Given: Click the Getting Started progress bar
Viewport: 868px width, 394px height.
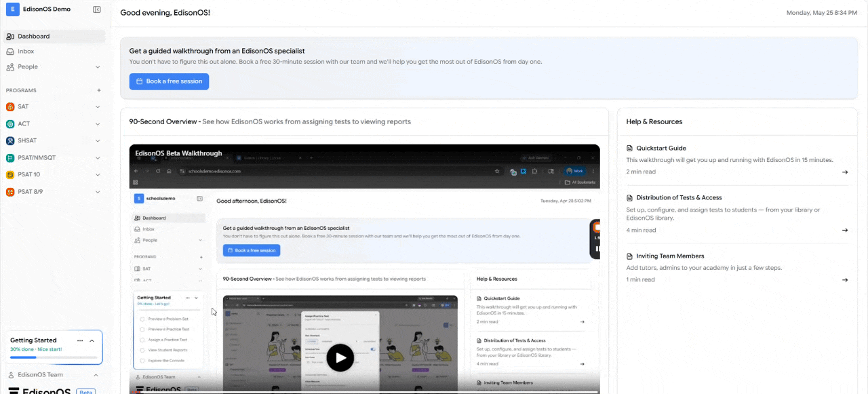Looking at the screenshot, I should tap(53, 357).
